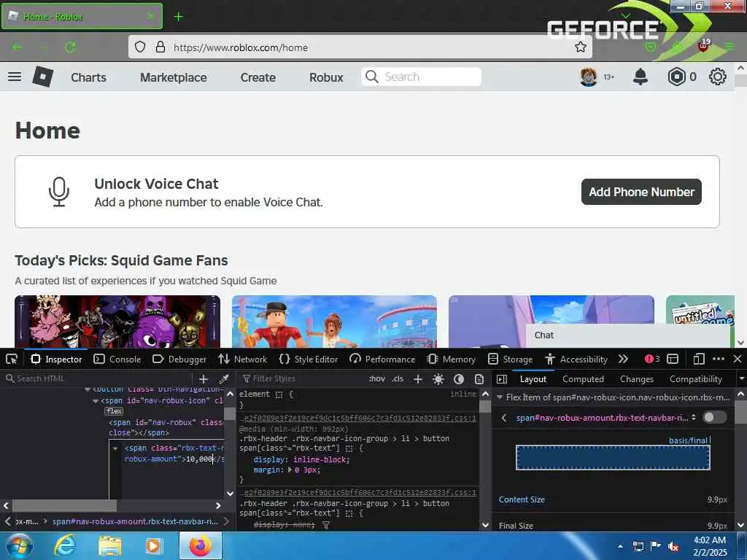Viewport: 747px width, 560px height.
Task: Click the site security padlock icon
Action: coord(160,47)
